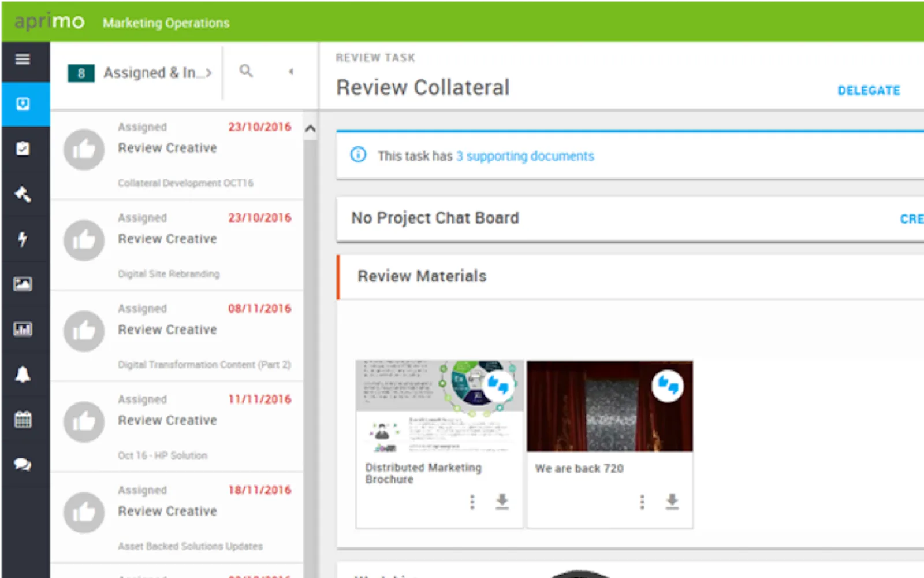Select the inbox icon in sidebar

(x=23, y=104)
